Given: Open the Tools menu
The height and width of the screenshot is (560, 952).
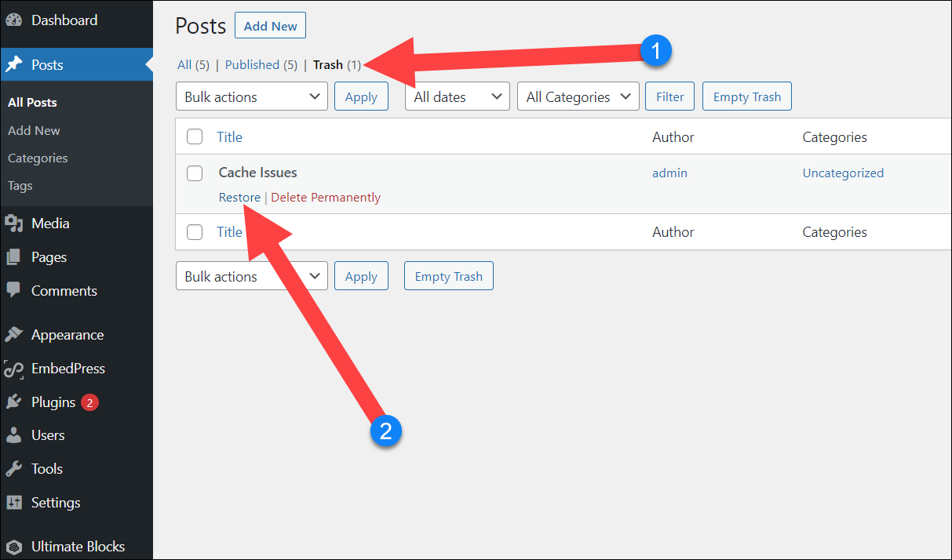Looking at the screenshot, I should [76, 469].
